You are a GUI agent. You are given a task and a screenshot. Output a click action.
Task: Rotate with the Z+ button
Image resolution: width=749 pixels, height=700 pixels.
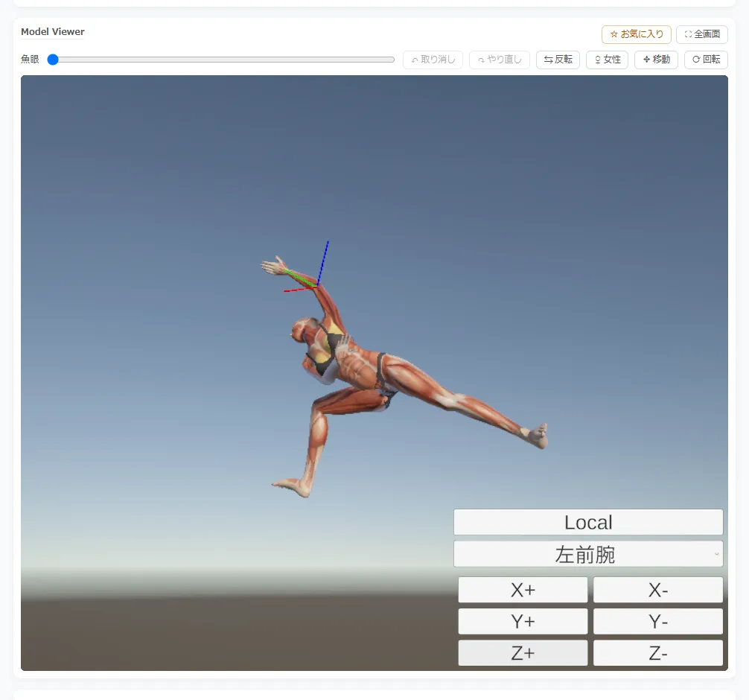click(x=523, y=653)
